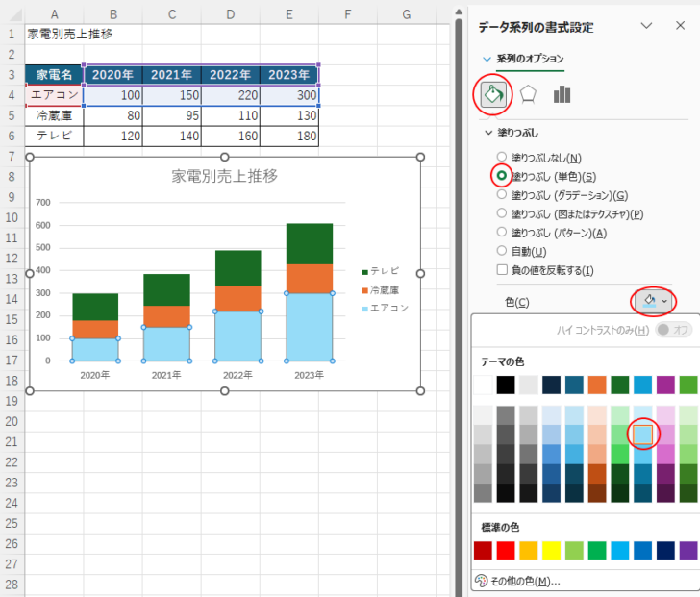Toggle ハイ コントラストのみ(H) switch

[674, 330]
